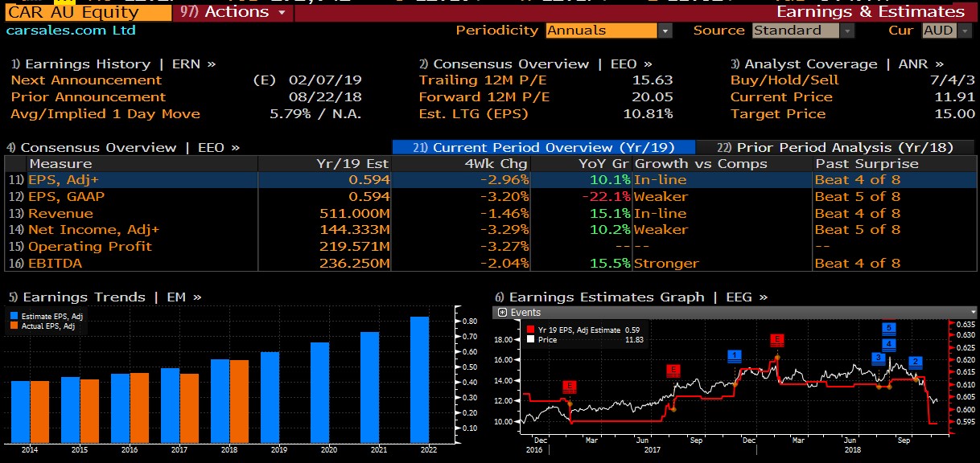
Task: Switch to Prior Period Analysis (Yr/18) tab
Action: tap(836, 147)
